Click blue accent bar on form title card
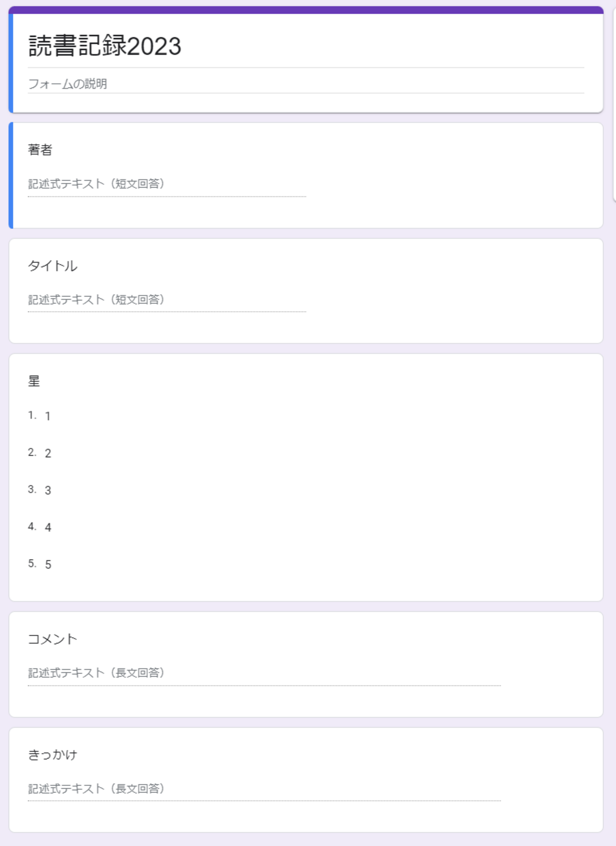 coord(11,63)
